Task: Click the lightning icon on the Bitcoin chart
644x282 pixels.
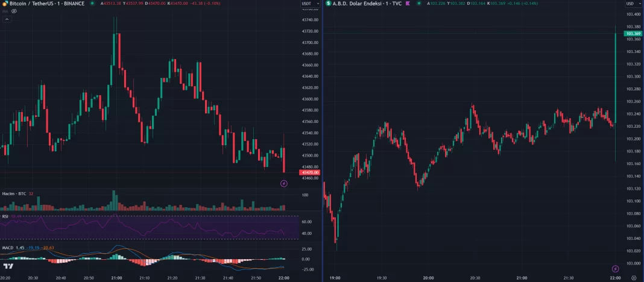Action: (284, 184)
